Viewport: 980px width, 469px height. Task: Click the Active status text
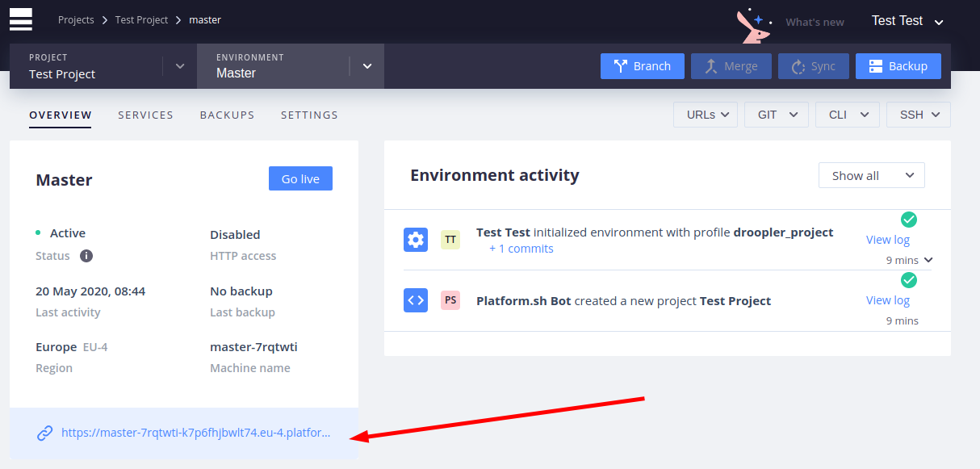68,233
